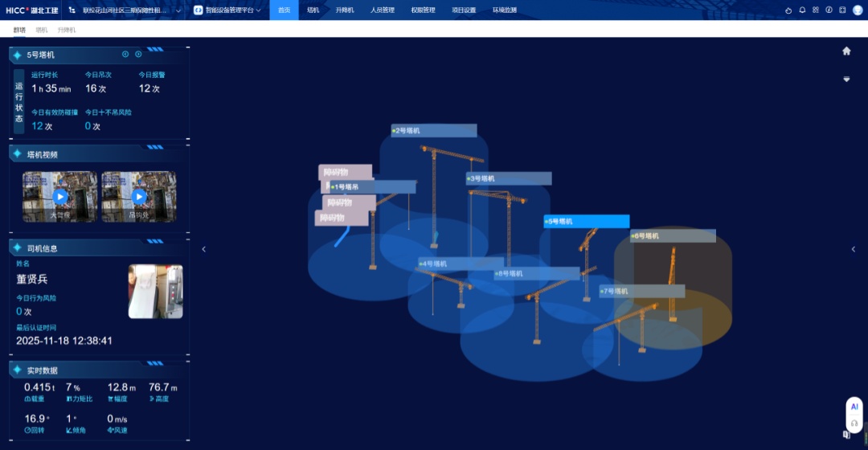Toggle fullscreen mode icon
Screen dimensions: 868x450
[842, 10]
